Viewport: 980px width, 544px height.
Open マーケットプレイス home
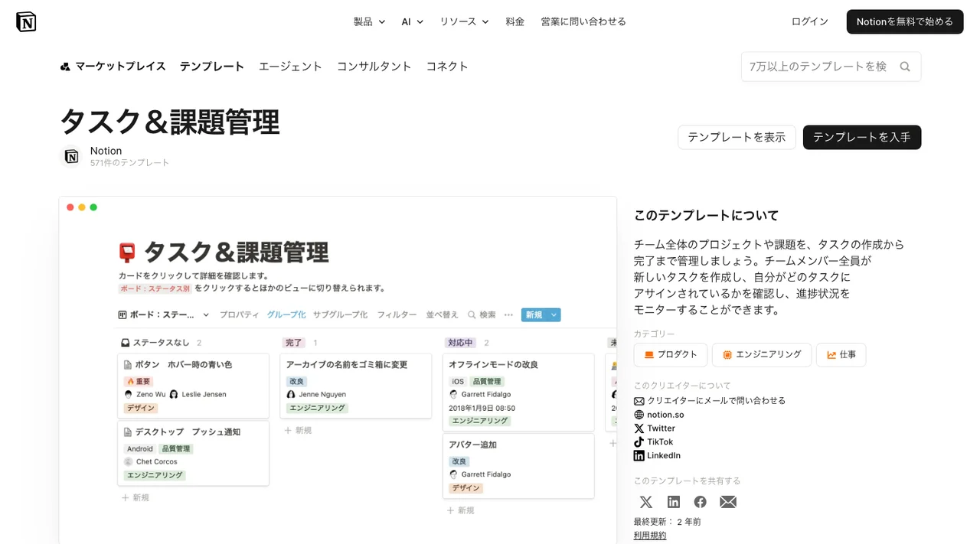pos(113,67)
